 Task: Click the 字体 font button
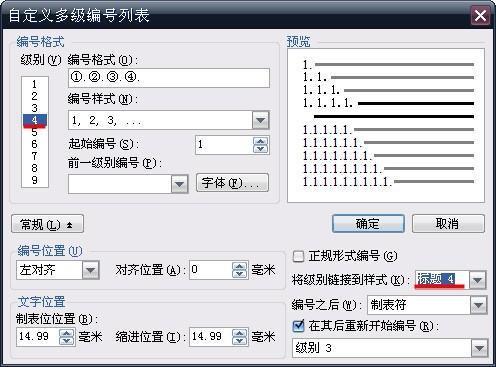pyautogui.click(x=232, y=183)
